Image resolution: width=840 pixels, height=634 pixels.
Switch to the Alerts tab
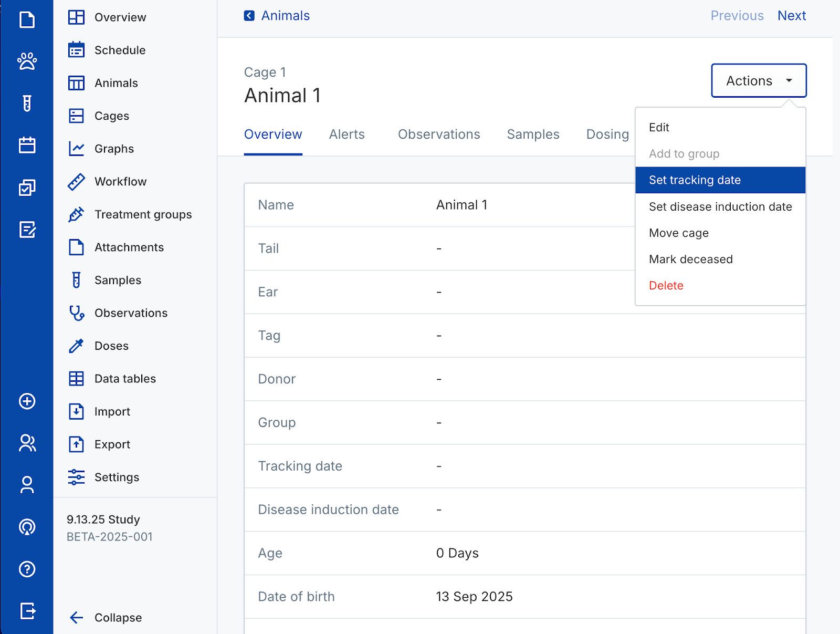click(346, 134)
